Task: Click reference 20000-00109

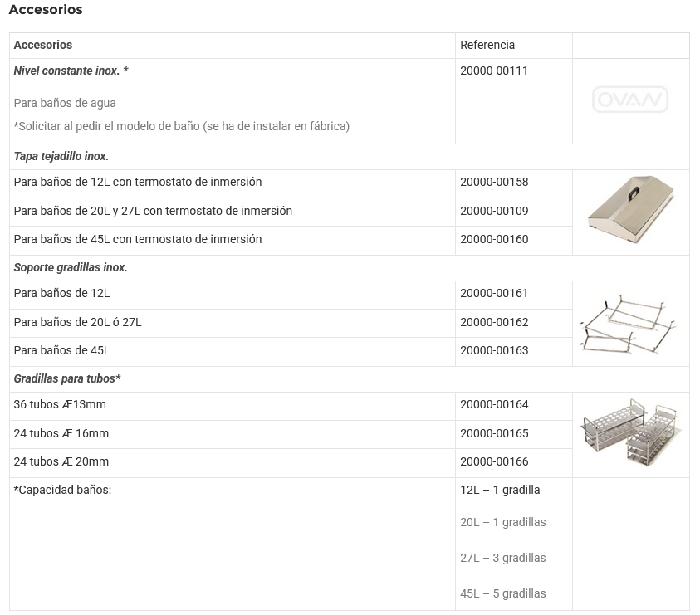Action: click(494, 212)
